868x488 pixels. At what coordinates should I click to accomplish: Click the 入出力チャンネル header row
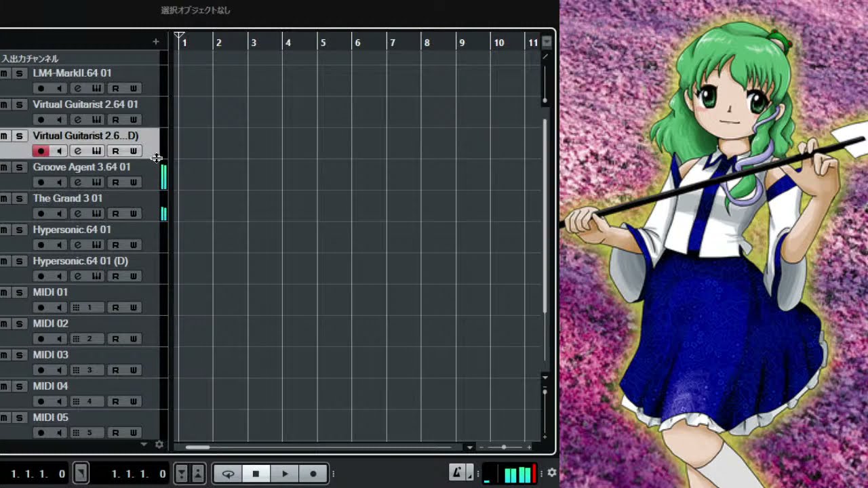(x=80, y=58)
